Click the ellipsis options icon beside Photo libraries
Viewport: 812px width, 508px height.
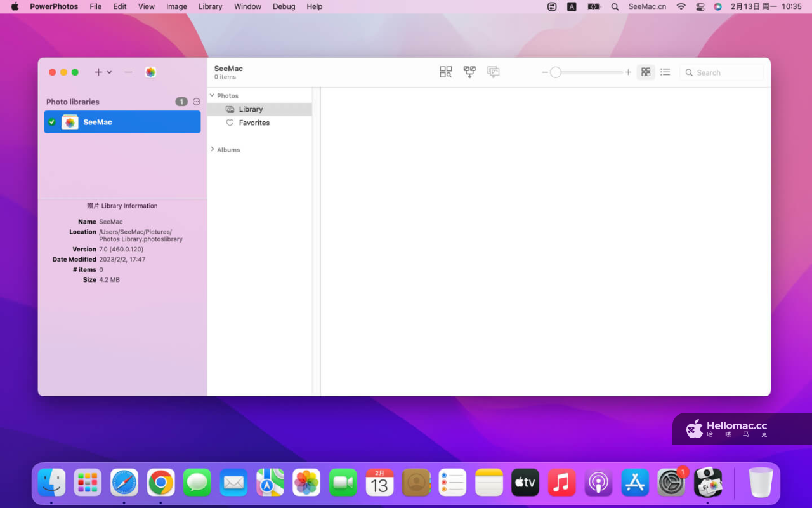197,102
